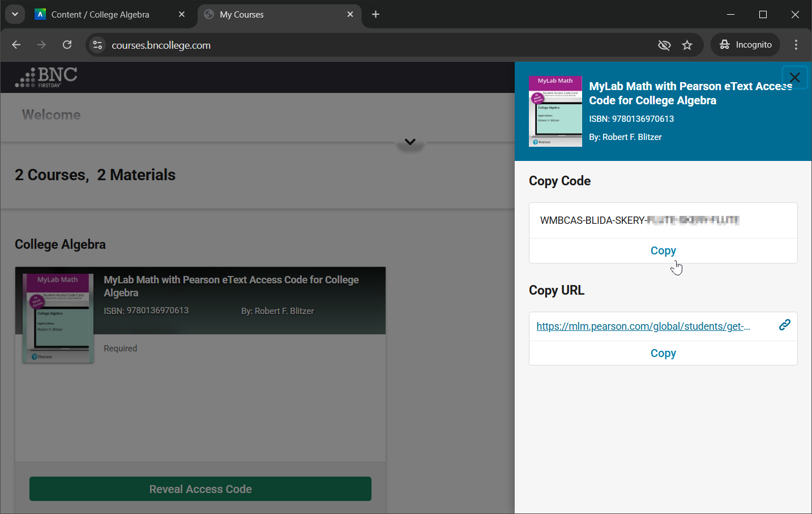812x514 pixels.
Task: Click the Incognito indicator button
Action: (745, 45)
